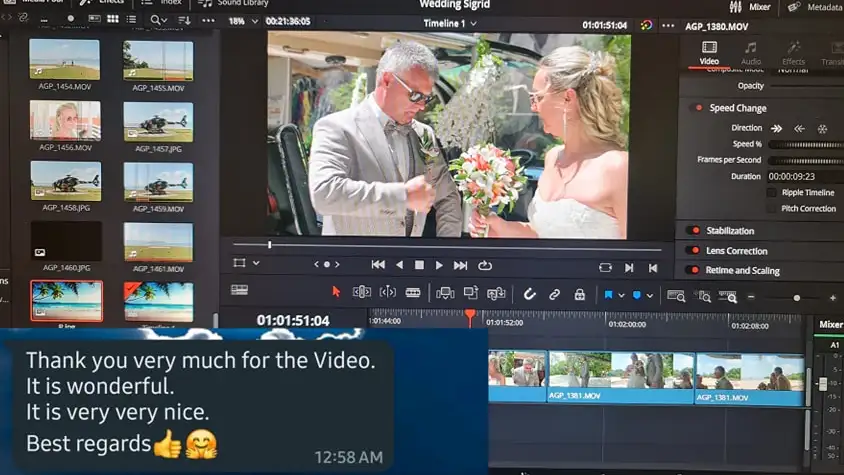
Task: Open the flag color dropdown arrow
Action: pyautogui.click(x=621, y=296)
